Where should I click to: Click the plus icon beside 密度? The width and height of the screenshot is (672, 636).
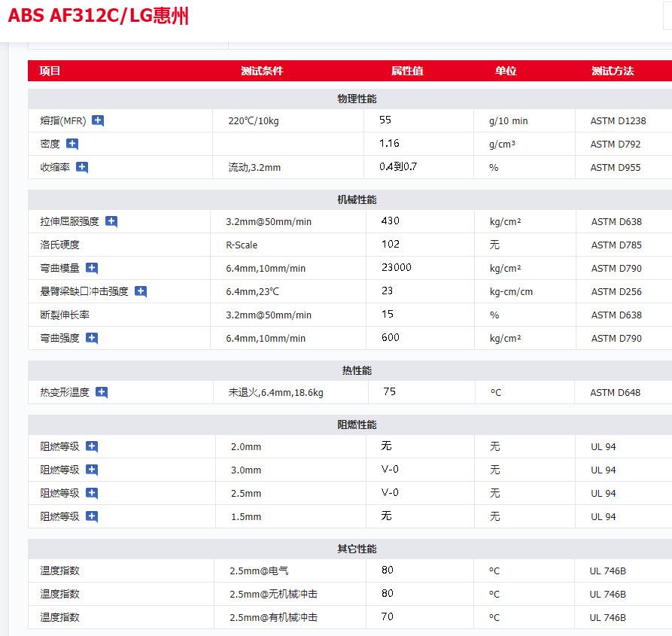tap(72, 144)
